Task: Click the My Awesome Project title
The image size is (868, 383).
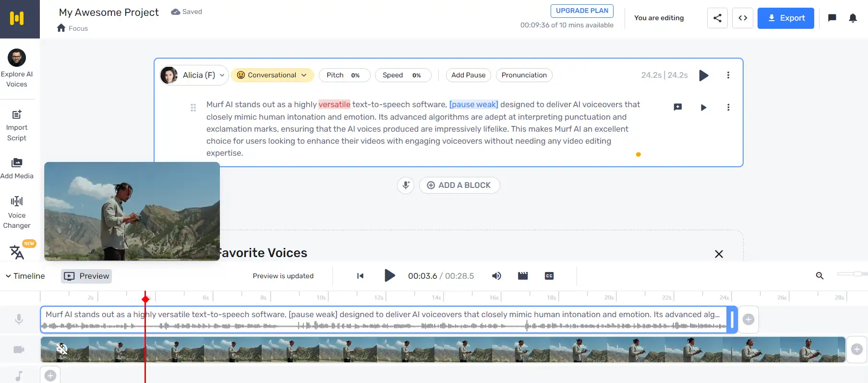Action: (x=108, y=12)
